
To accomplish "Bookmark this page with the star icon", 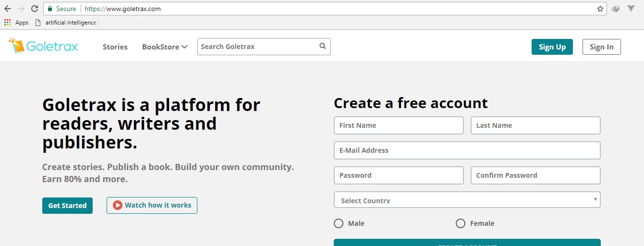I will coord(600,9).
